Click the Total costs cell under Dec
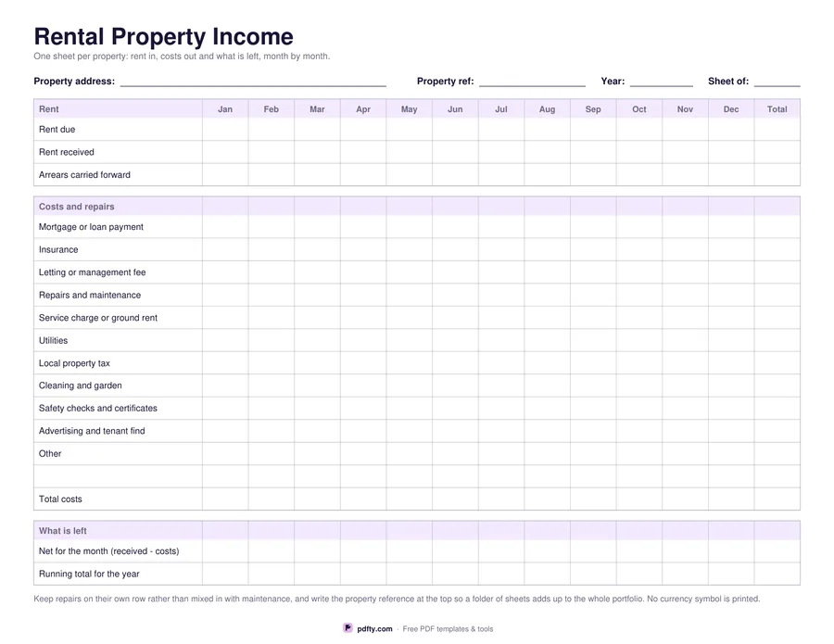 point(731,499)
